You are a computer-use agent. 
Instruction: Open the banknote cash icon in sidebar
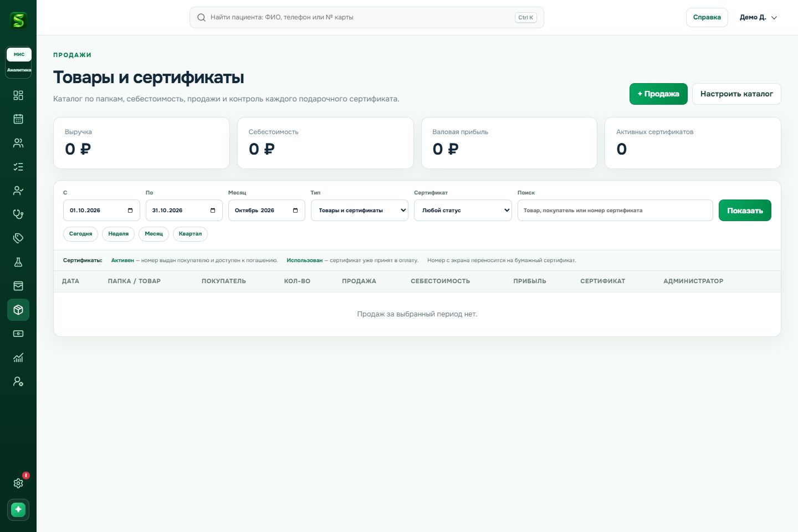coord(18,334)
